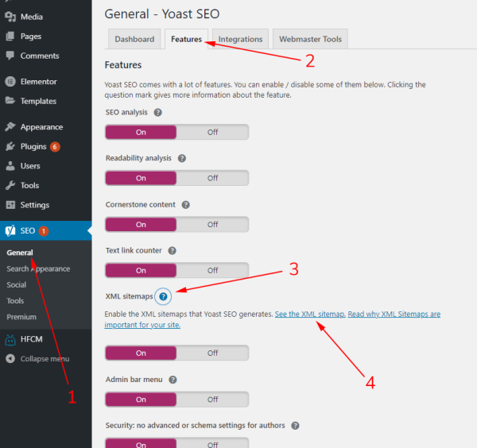Set Text link counter to On
The image size is (477, 448).
click(141, 271)
